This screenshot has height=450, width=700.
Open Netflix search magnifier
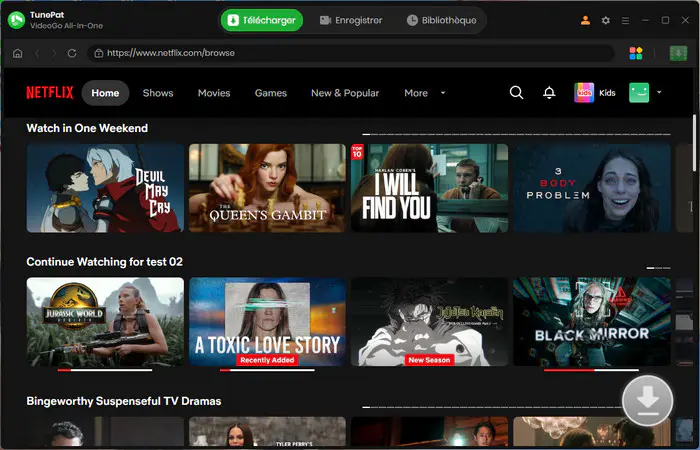(x=517, y=93)
